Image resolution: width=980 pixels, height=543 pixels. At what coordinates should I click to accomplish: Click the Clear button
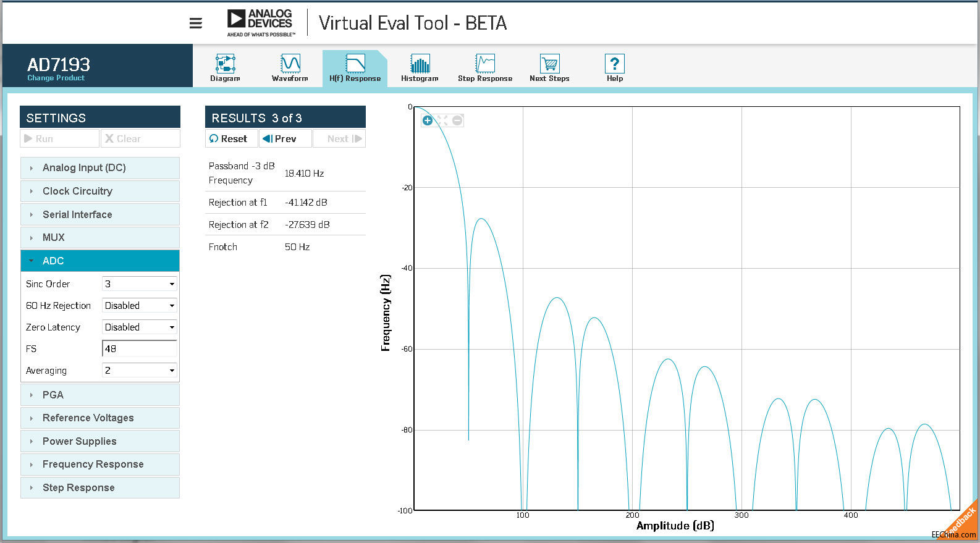(x=140, y=138)
